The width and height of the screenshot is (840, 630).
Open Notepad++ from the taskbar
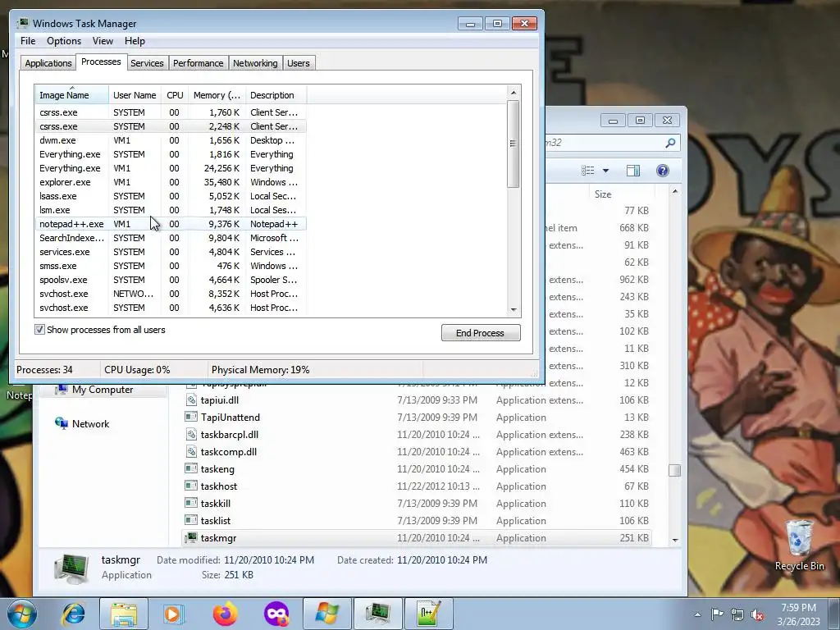tap(428, 614)
